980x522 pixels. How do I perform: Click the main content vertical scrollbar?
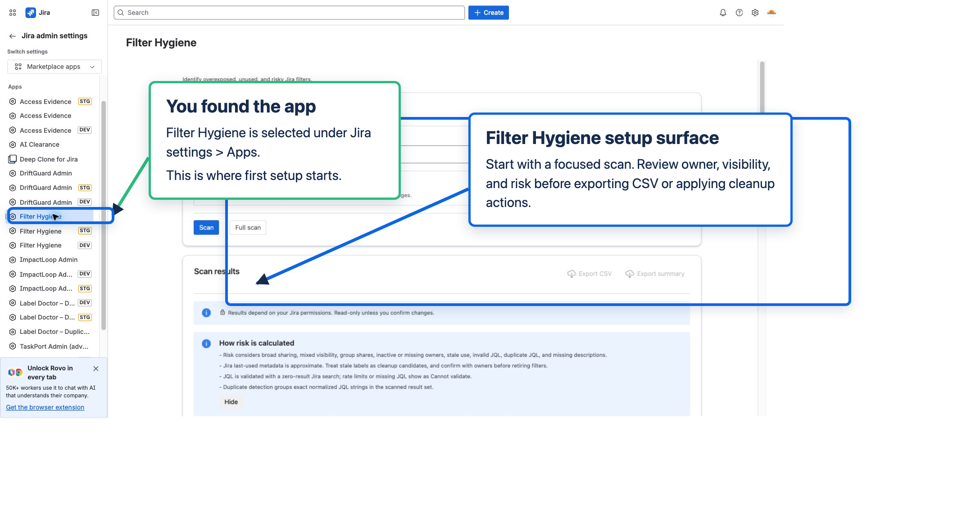click(762, 88)
